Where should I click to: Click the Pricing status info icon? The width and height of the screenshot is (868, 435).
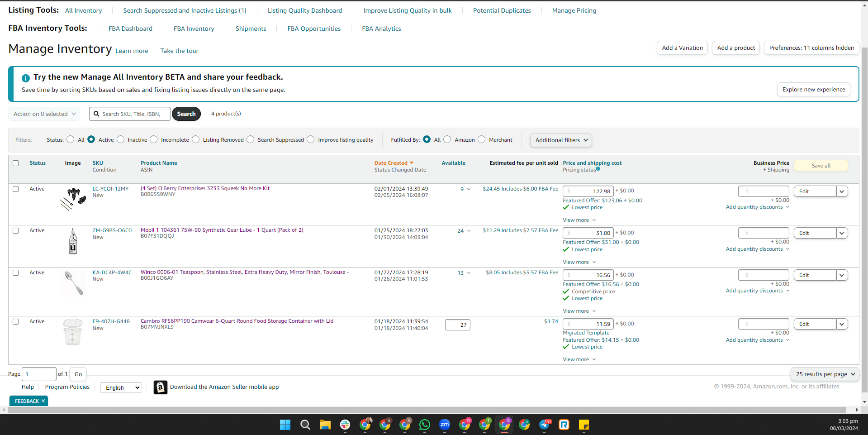(x=598, y=169)
